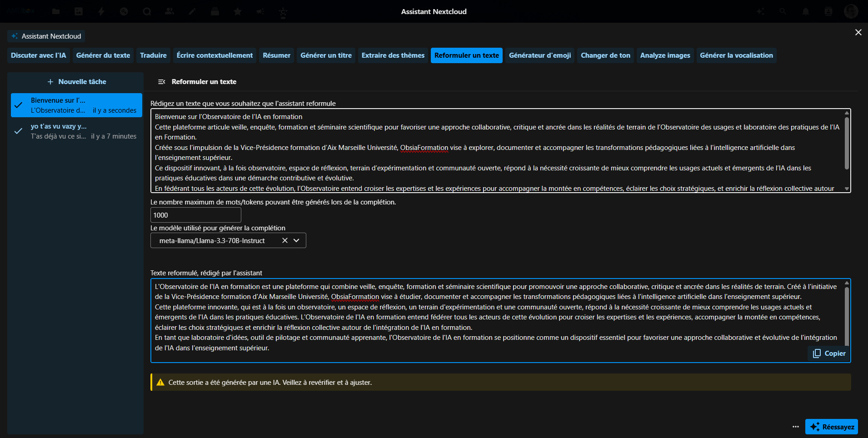The width and height of the screenshot is (868, 438).
Task: Select the Générateur d'emoji tab
Action: pos(539,55)
